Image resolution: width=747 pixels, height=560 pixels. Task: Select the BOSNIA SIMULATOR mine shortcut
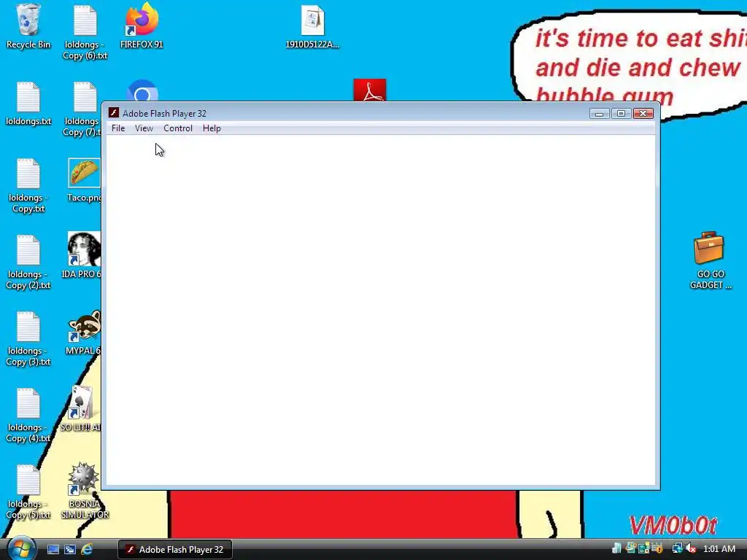click(85, 491)
